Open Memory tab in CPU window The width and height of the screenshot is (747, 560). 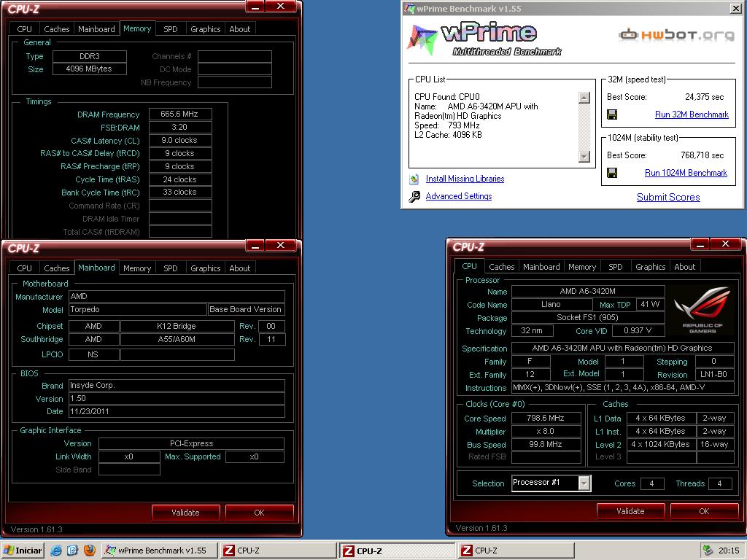coord(581,267)
